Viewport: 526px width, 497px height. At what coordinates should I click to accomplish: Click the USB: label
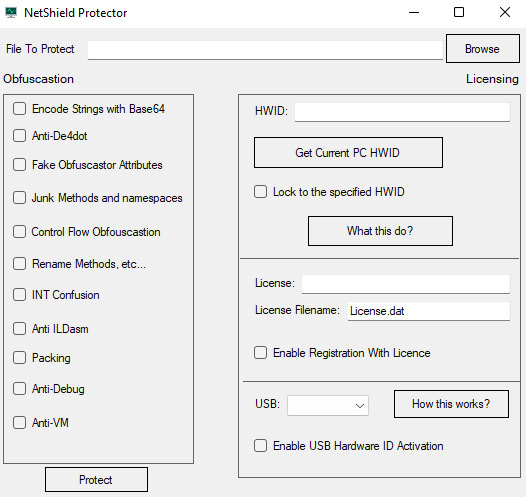267,403
